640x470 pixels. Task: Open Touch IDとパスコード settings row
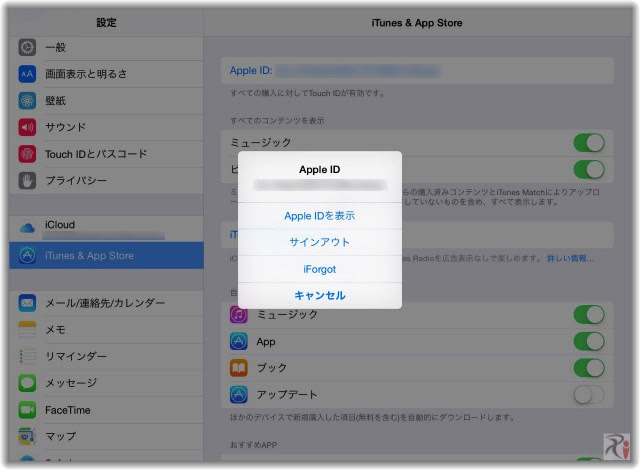tap(106, 154)
